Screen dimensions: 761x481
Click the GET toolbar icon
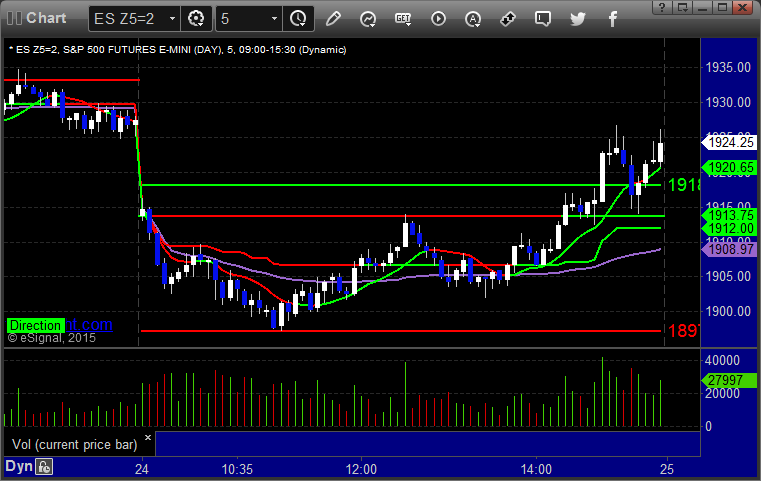click(403, 19)
